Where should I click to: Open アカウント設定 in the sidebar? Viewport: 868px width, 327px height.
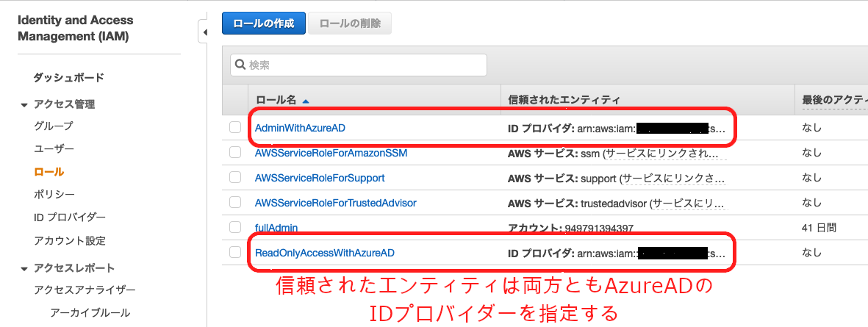tap(70, 241)
